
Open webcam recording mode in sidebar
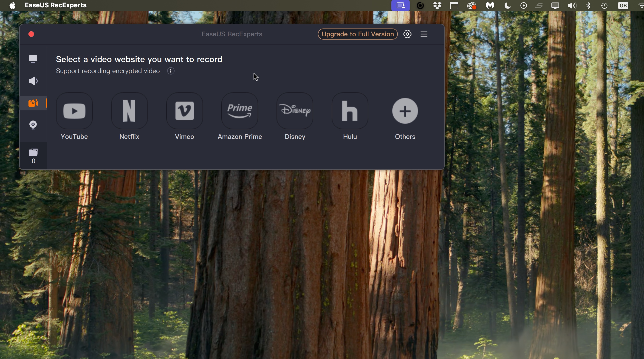33,125
